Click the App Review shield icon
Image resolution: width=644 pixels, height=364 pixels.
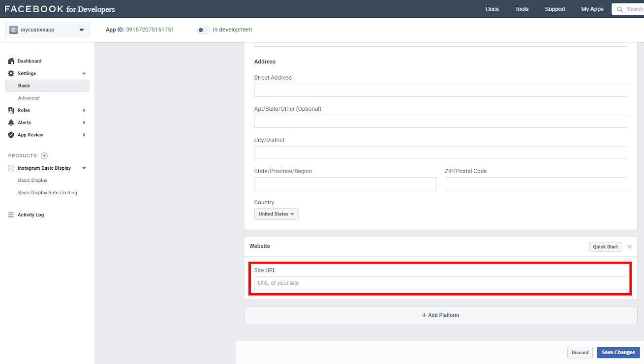pos(11,135)
